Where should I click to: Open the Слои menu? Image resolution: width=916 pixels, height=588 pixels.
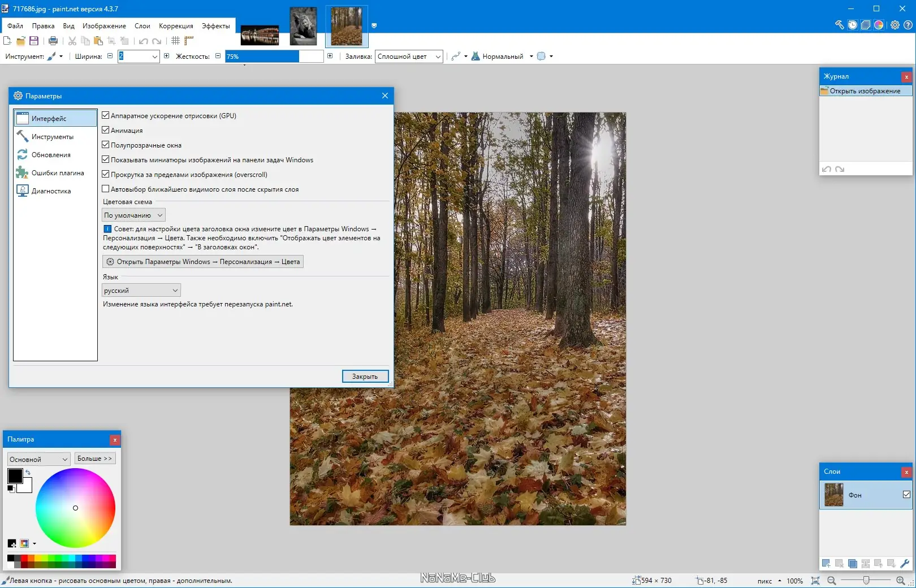click(142, 26)
